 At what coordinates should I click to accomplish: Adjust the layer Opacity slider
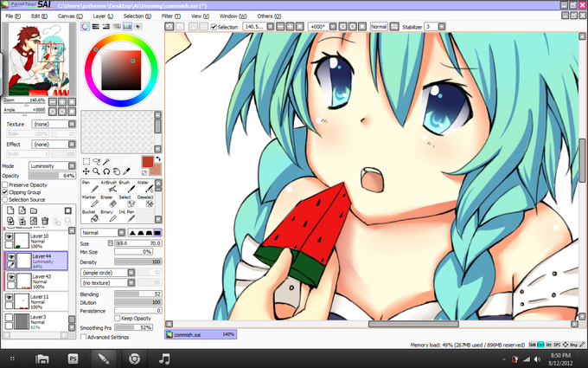[x=52, y=176]
